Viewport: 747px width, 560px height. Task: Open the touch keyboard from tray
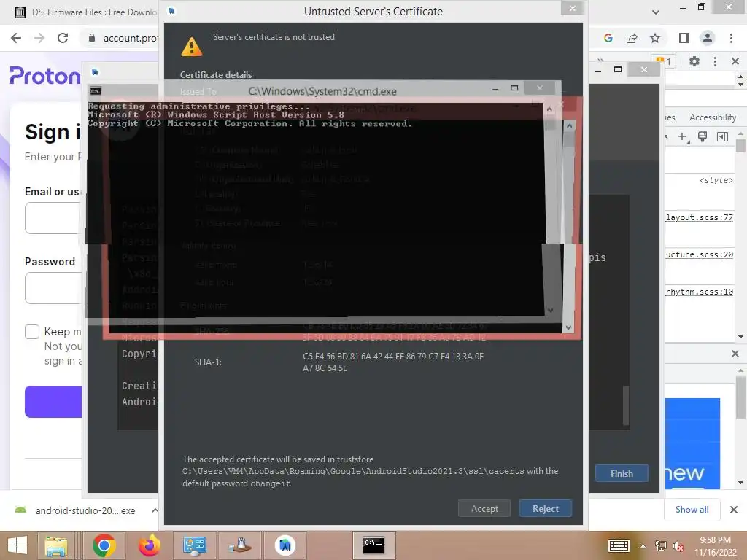[x=619, y=545]
